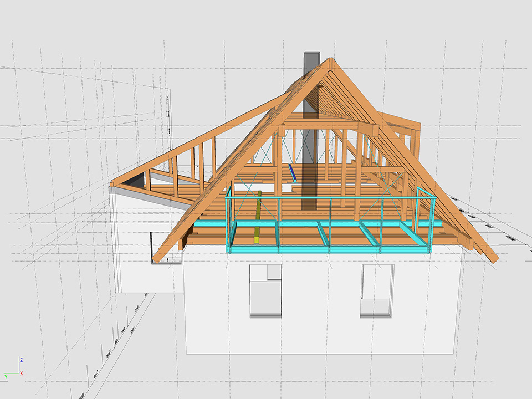Select the cyan balcony front bottom beam
Image resolution: width=532 pixels, height=399 pixels.
click(x=327, y=250)
